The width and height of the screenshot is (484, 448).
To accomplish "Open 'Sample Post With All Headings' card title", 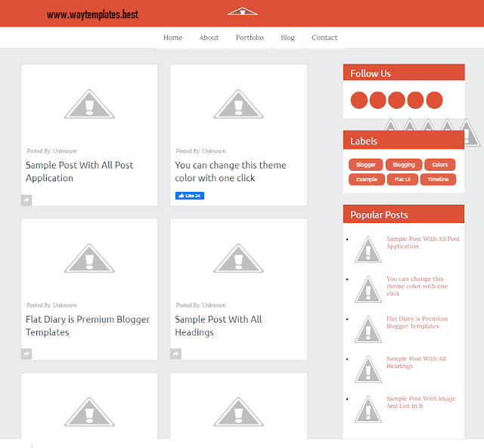I will [219, 326].
